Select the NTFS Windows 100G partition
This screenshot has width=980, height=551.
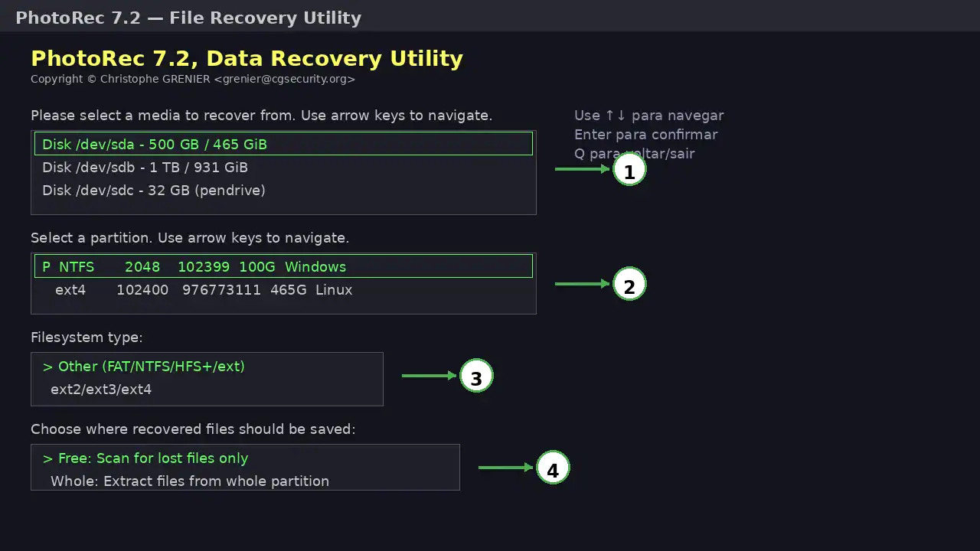point(283,266)
